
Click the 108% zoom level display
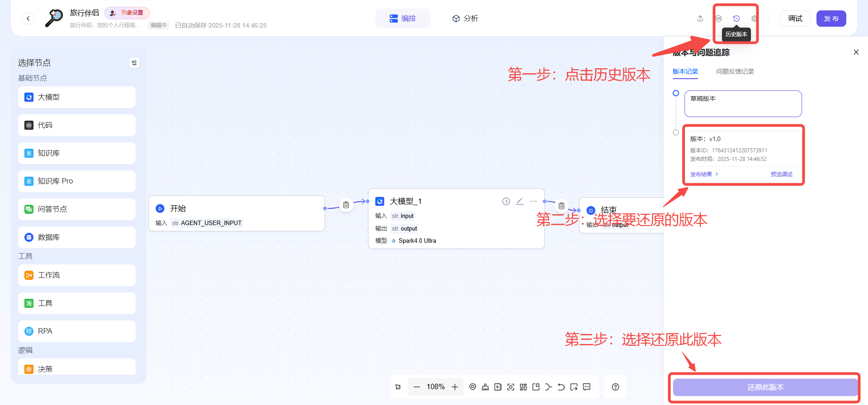[435, 387]
